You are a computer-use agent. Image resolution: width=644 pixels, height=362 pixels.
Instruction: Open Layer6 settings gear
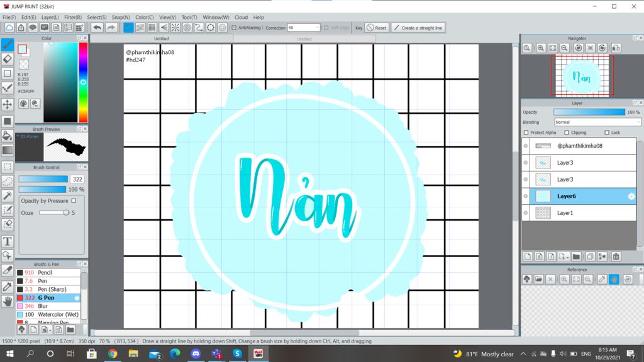coord(631,196)
